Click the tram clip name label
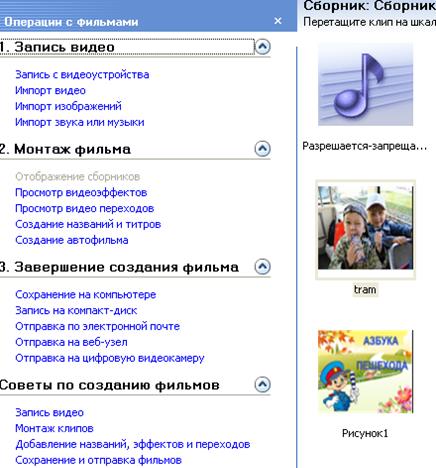The width and height of the screenshot is (436, 468). (x=365, y=289)
